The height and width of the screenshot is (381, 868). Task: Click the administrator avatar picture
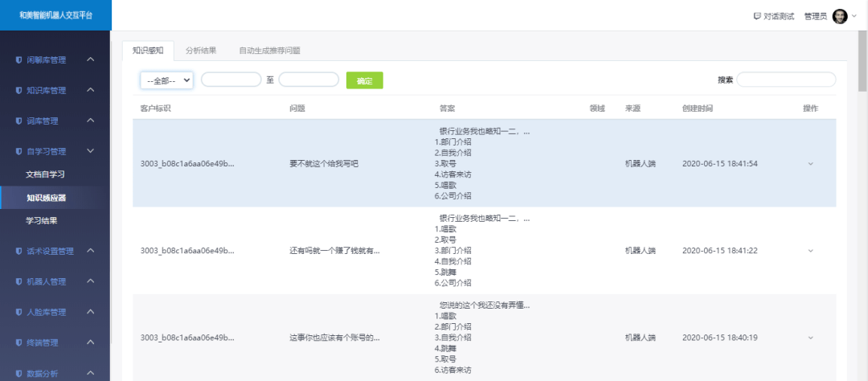(840, 16)
